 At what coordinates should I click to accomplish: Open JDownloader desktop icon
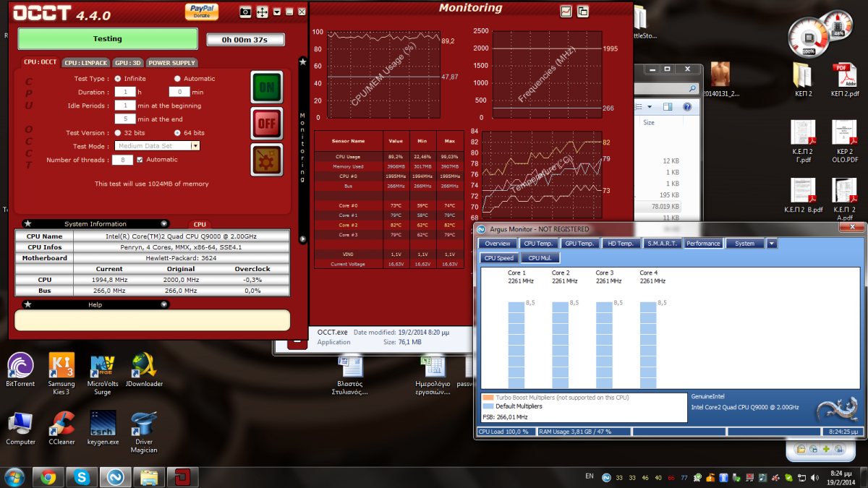coord(144,370)
